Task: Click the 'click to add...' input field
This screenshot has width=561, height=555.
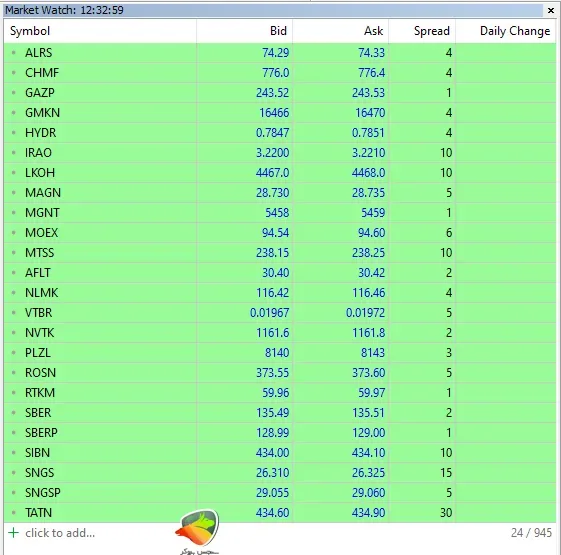Action: [x=60, y=533]
